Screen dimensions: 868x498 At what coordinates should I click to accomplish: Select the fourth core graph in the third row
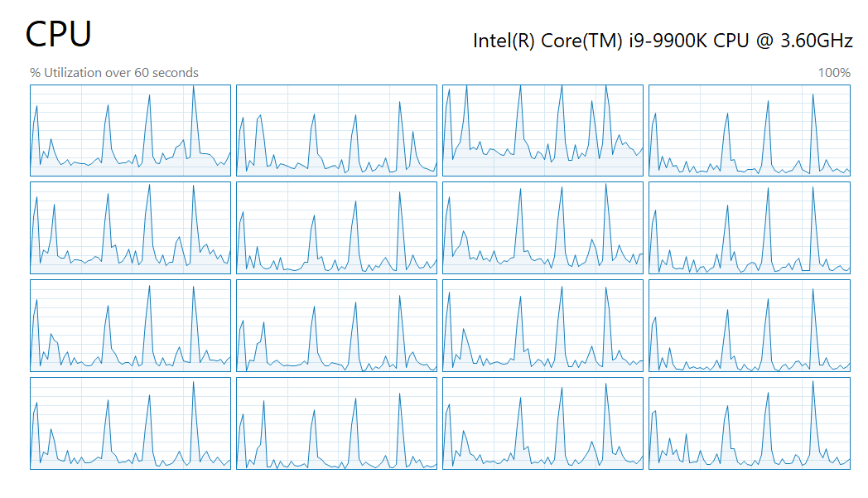pyautogui.click(x=750, y=326)
